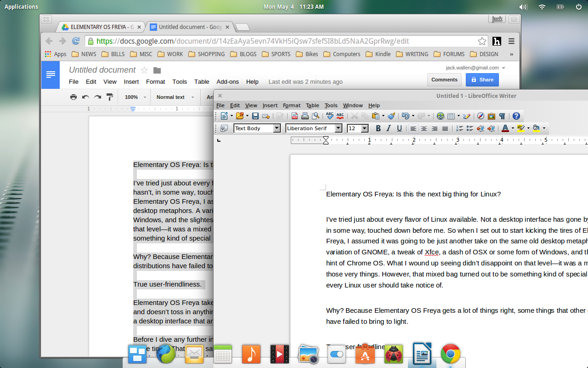Image resolution: width=588 pixels, height=368 pixels.
Task: Click the yellow Highlighting color swatch
Action: tap(520, 128)
